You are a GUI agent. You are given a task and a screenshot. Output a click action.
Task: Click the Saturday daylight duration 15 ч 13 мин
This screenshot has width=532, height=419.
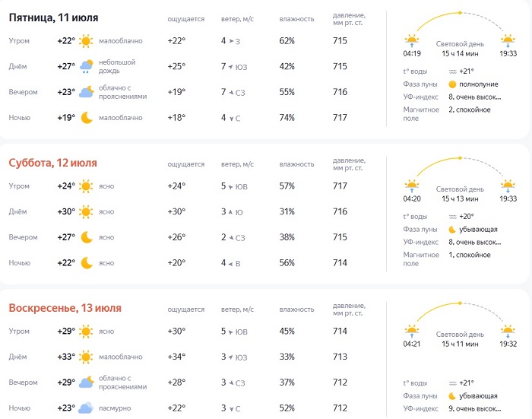pos(461,199)
